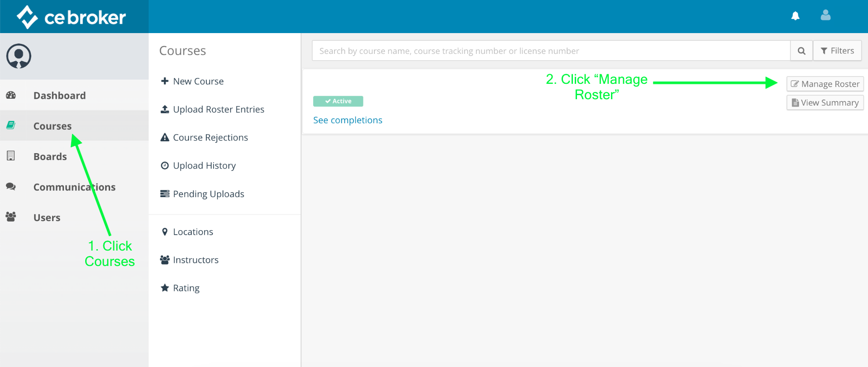Click the search magnifier icon
Viewport: 868px width, 367px height.
pos(801,51)
